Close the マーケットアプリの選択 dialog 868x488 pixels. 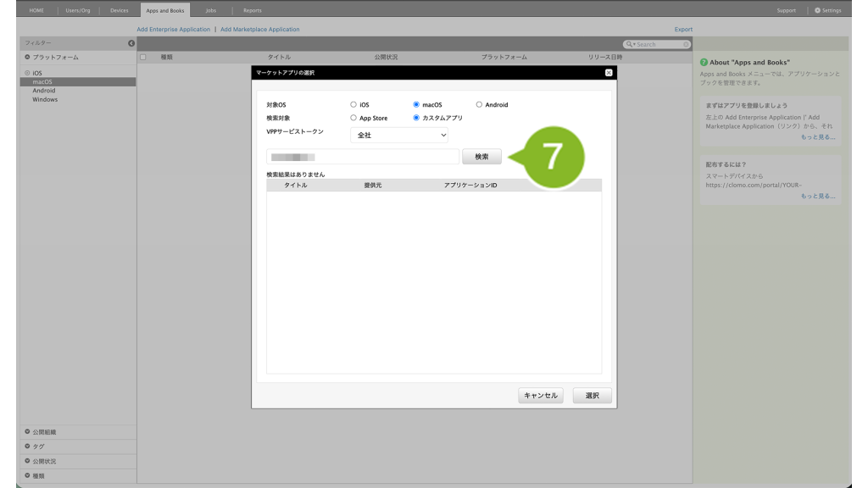[609, 73]
